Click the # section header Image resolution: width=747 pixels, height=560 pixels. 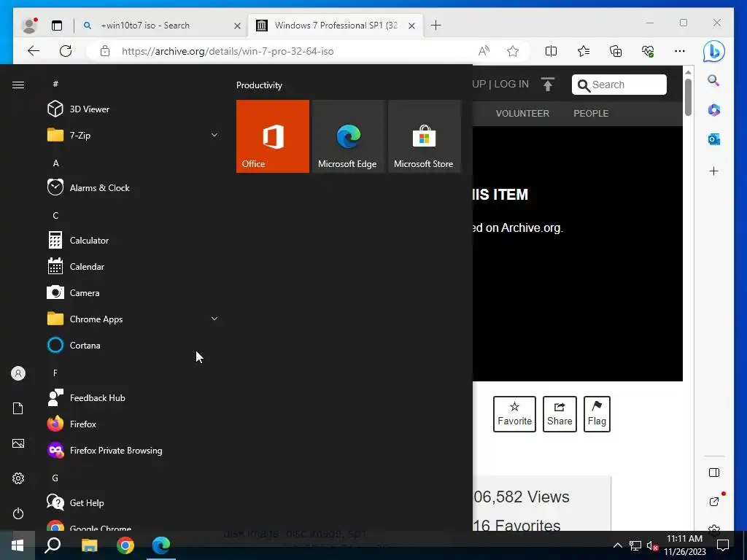tap(55, 84)
